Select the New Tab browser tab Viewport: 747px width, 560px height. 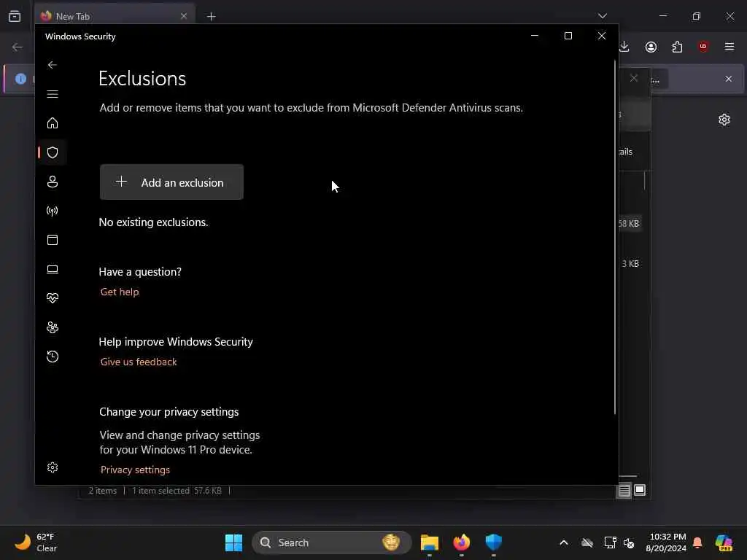point(115,16)
